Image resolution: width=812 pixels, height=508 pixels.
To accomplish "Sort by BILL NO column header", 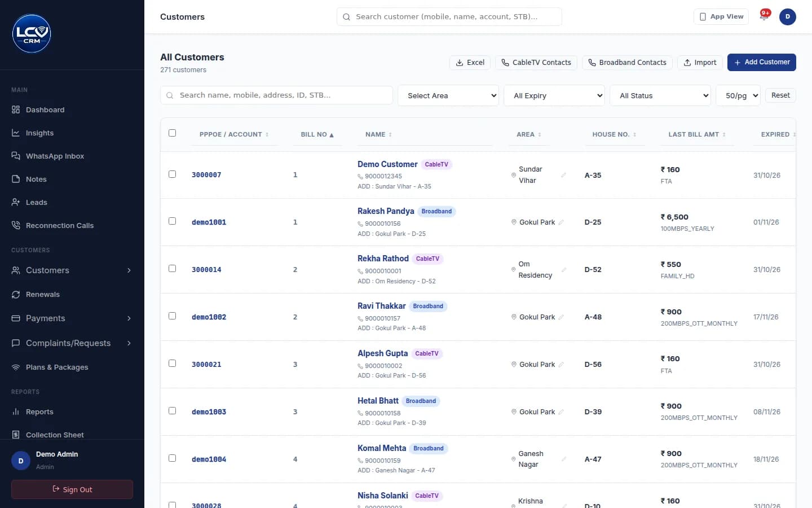I will (317, 134).
